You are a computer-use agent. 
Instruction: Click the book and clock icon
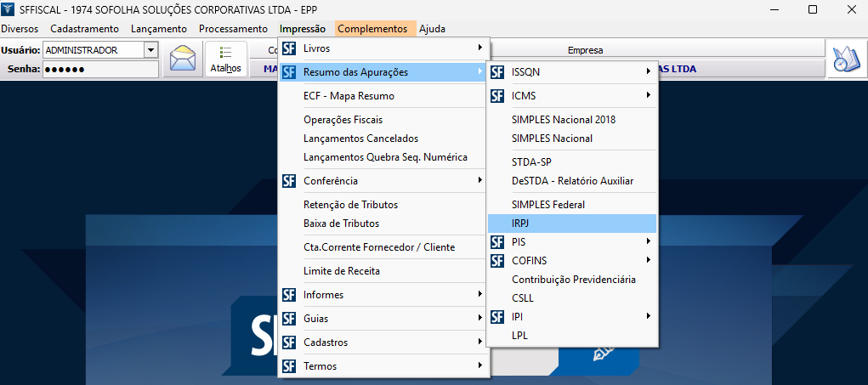(844, 59)
